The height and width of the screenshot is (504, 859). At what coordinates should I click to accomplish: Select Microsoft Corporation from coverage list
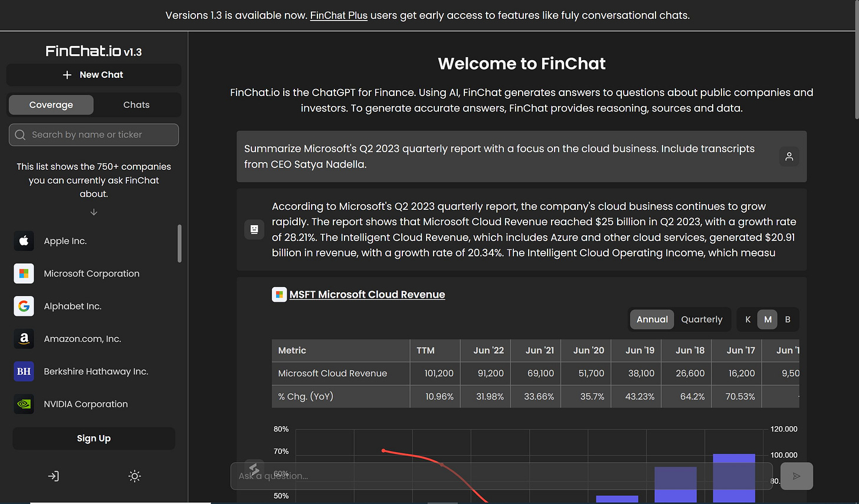click(94, 274)
